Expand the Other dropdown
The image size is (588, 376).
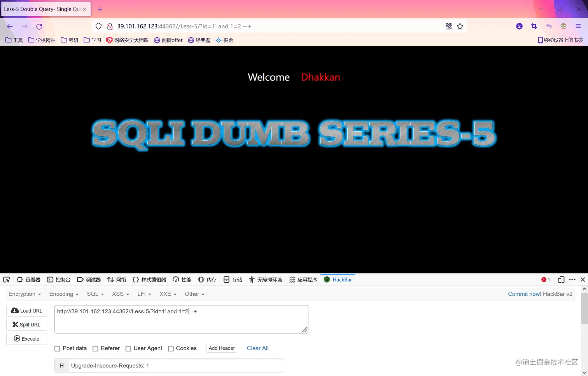pyautogui.click(x=195, y=294)
